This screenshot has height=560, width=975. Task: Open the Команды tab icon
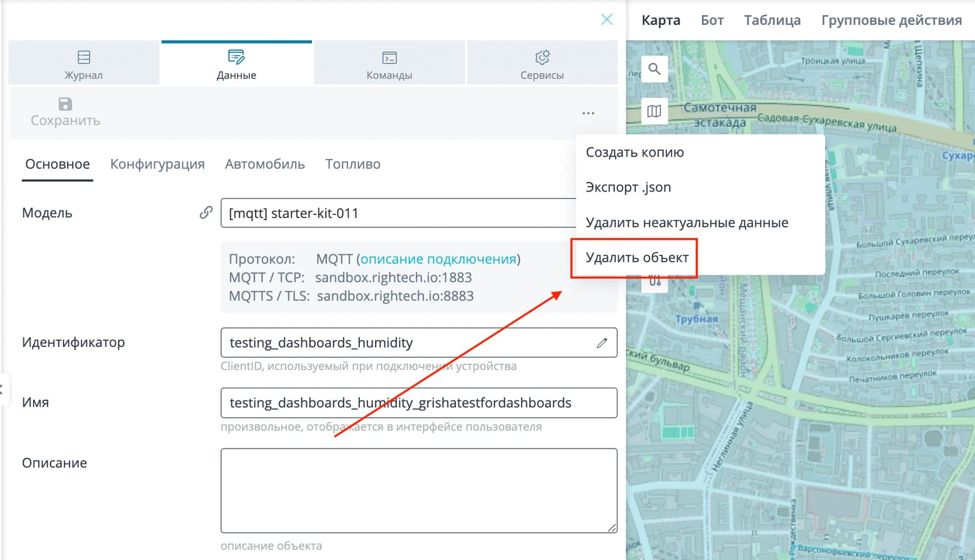point(390,58)
